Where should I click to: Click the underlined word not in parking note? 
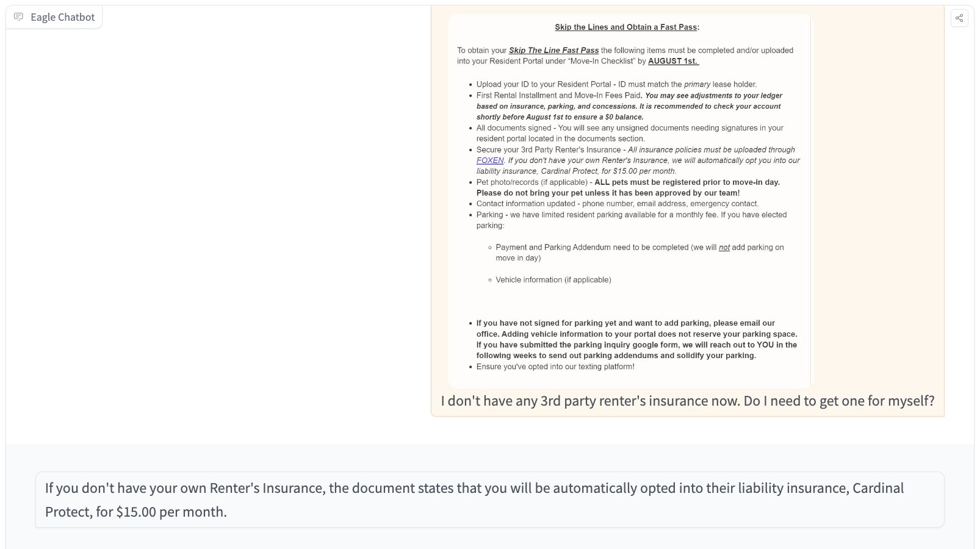click(x=724, y=248)
